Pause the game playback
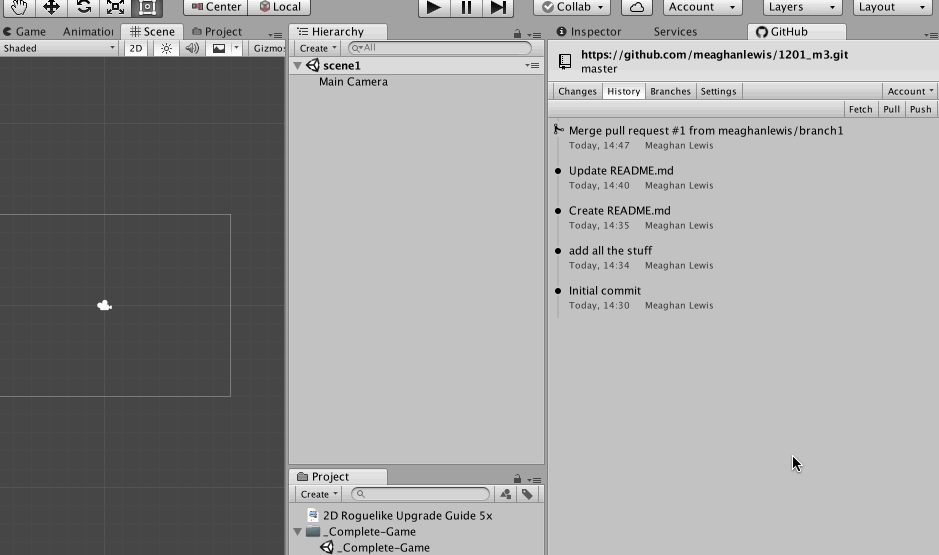The width and height of the screenshot is (939, 555). (x=466, y=7)
